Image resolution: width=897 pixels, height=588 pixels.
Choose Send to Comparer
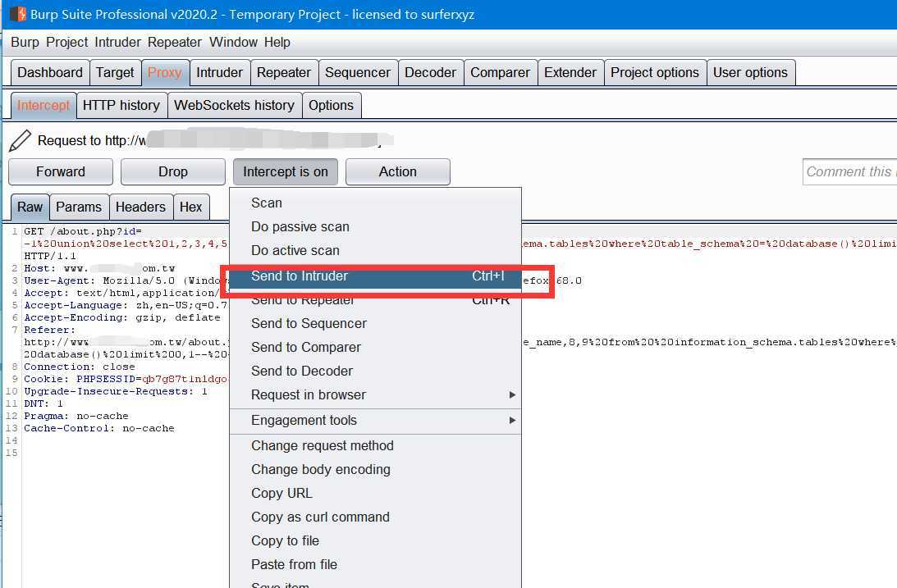pyautogui.click(x=375, y=348)
